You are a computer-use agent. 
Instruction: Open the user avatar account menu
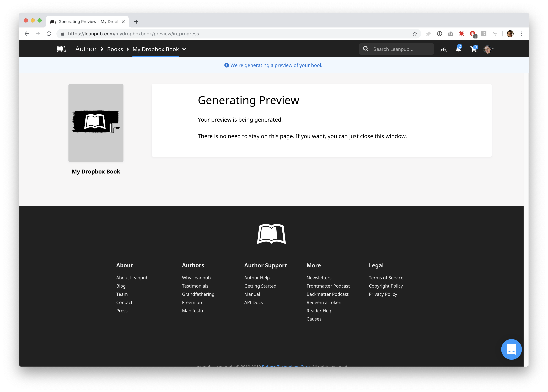click(x=488, y=49)
